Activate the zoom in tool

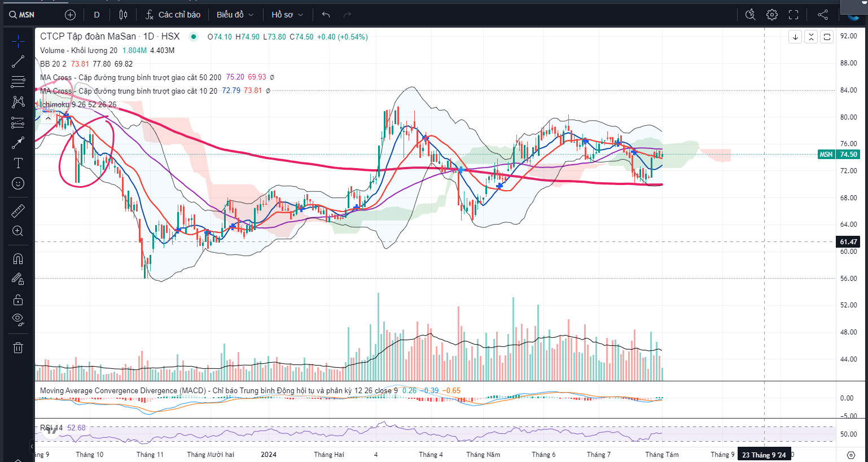[18, 231]
